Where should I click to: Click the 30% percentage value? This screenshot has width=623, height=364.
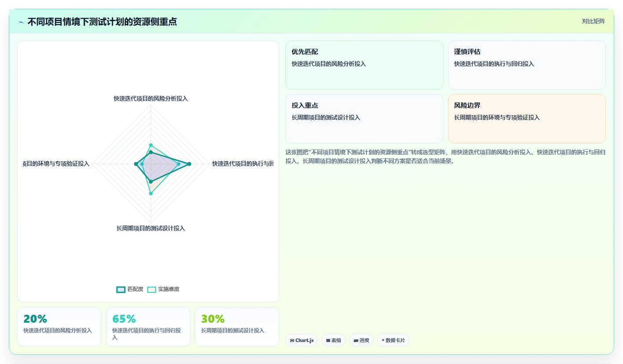point(213,319)
